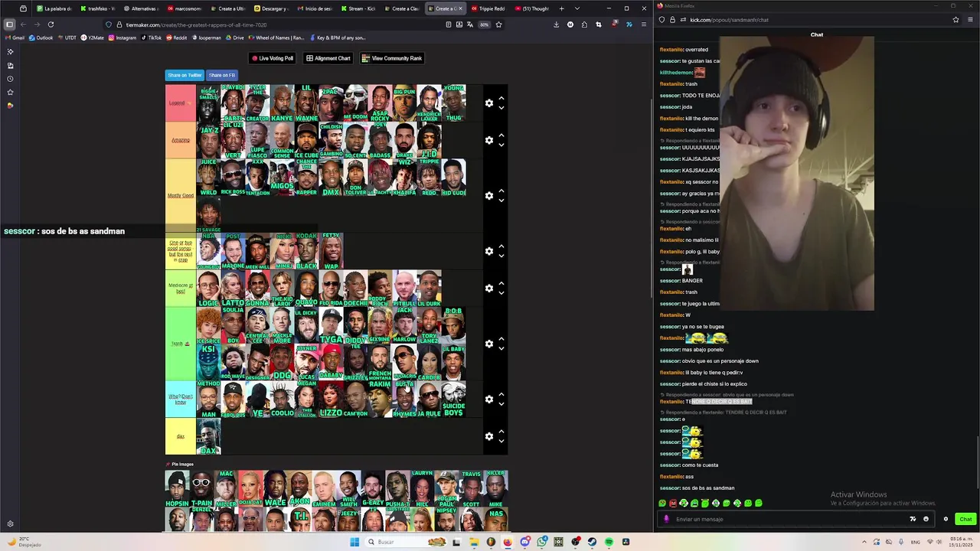Move Mostly Good tier row down
Viewport: 980px width, 551px height.
501,201
